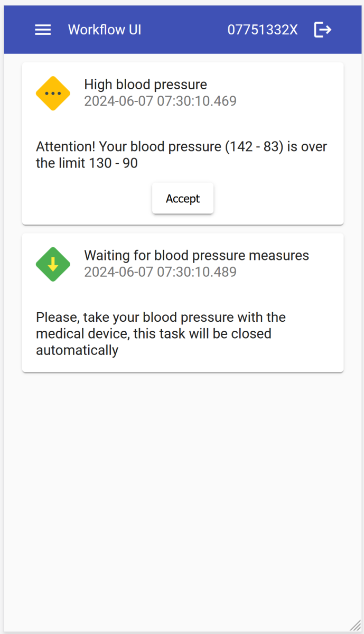Click blank card space right of Accept button
The height and width of the screenshot is (634, 364).
[x=275, y=199]
